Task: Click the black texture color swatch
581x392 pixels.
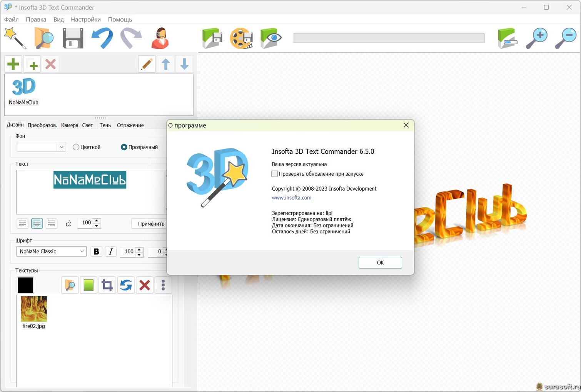Action: [x=25, y=285]
